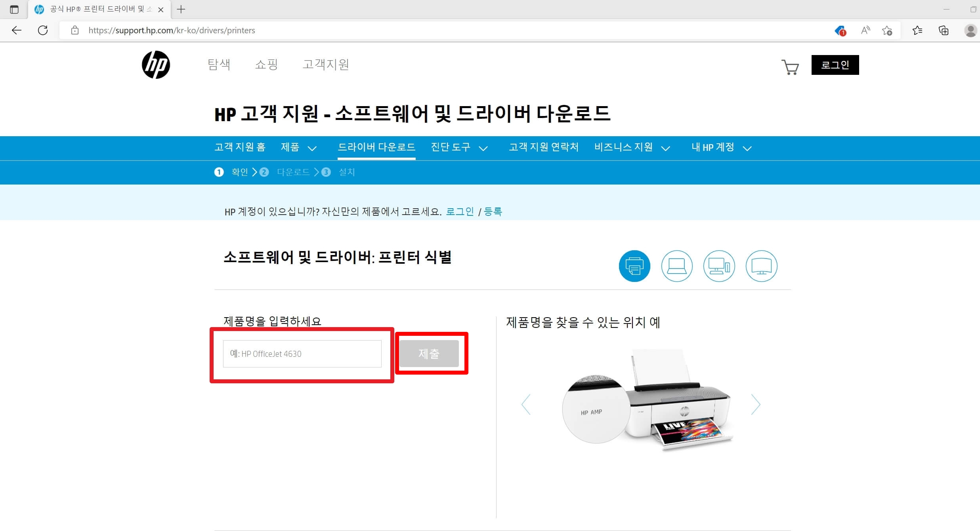Focus the product name input field
Screen dimensions: 980x531
pyautogui.click(x=302, y=354)
